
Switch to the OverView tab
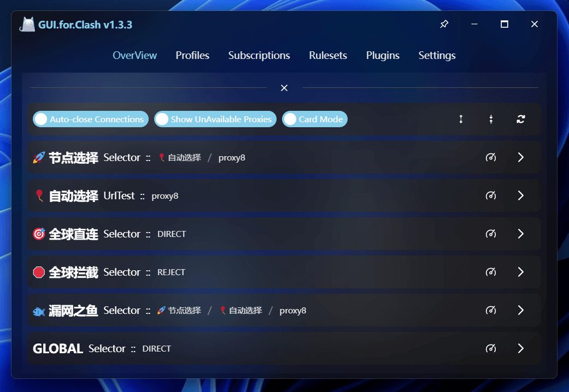pos(134,56)
